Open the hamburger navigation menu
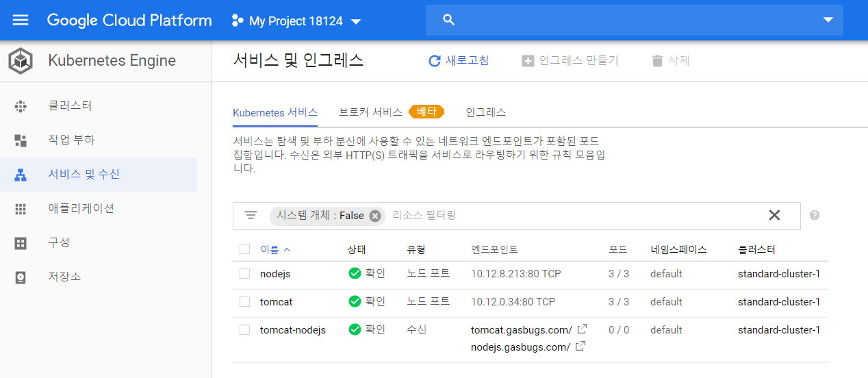 (21, 21)
